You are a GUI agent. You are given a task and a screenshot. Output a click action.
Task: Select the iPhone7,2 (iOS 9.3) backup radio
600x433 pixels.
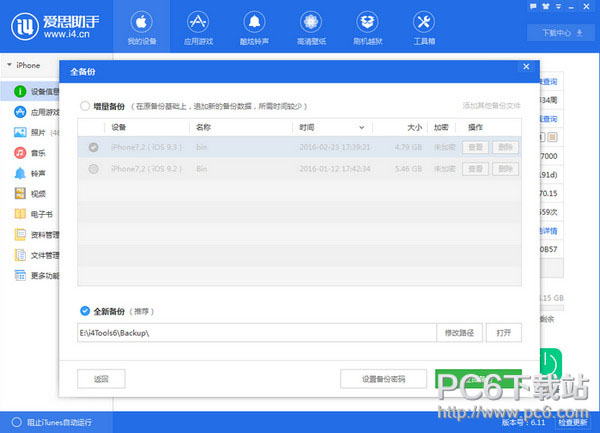tap(94, 148)
